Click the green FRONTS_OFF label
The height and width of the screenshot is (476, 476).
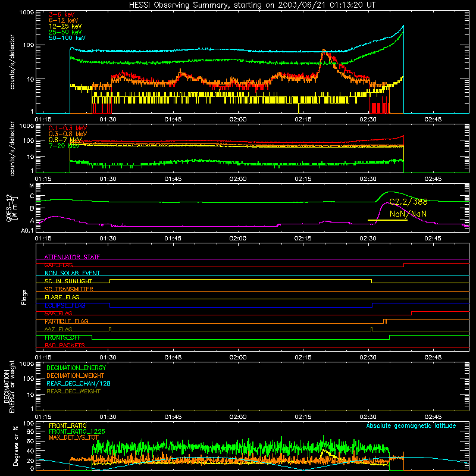pos(62,337)
